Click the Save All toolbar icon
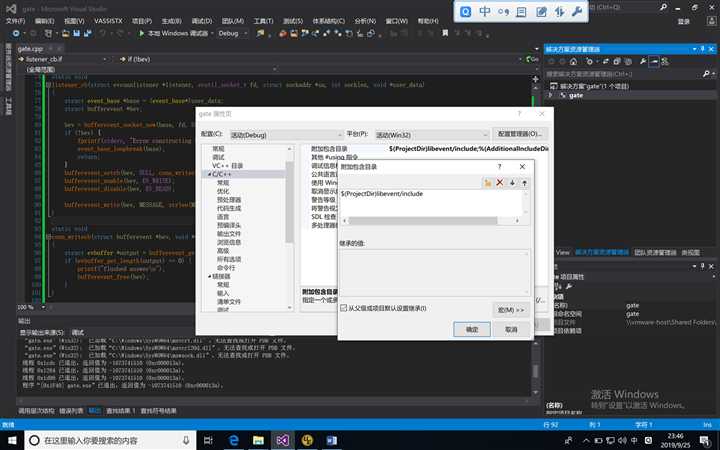 tap(87, 33)
